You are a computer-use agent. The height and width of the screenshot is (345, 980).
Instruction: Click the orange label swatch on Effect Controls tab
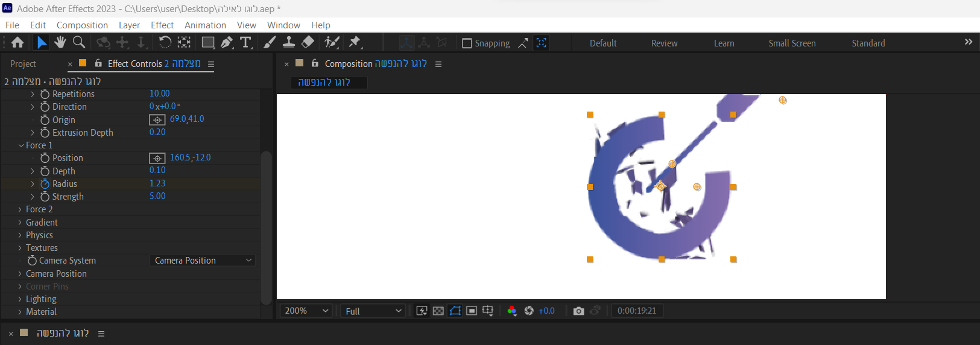point(83,63)
